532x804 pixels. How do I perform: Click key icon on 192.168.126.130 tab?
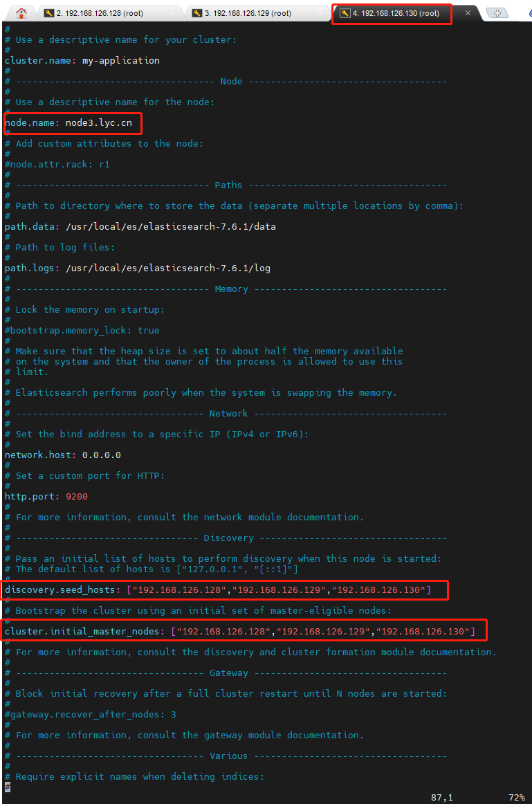coord(345,13)
